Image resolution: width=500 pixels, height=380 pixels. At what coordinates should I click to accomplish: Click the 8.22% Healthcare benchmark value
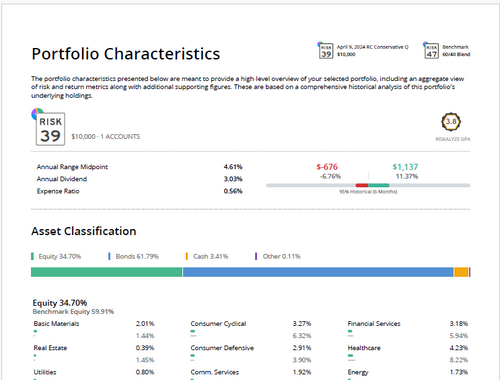click(459, 360)
